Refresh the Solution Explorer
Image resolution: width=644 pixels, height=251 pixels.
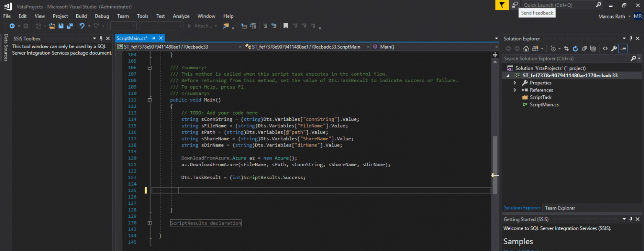(x=576, y=48)
